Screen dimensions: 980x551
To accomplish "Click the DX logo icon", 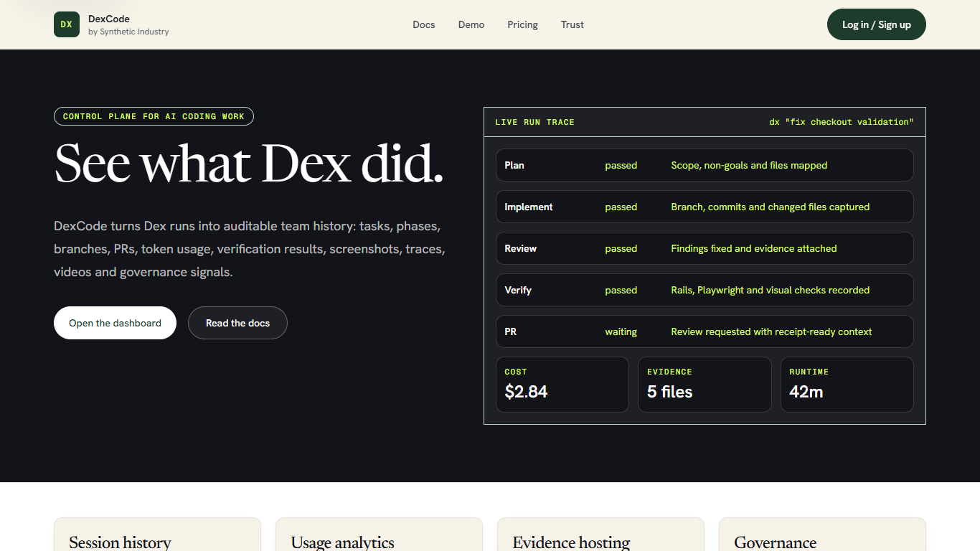I will click(x=67, y=24).
